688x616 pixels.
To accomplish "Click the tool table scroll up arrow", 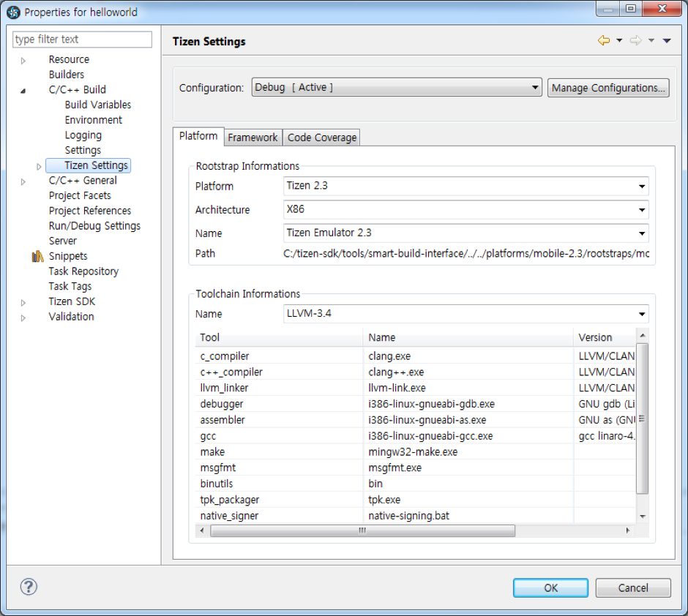I will point(643,335).
